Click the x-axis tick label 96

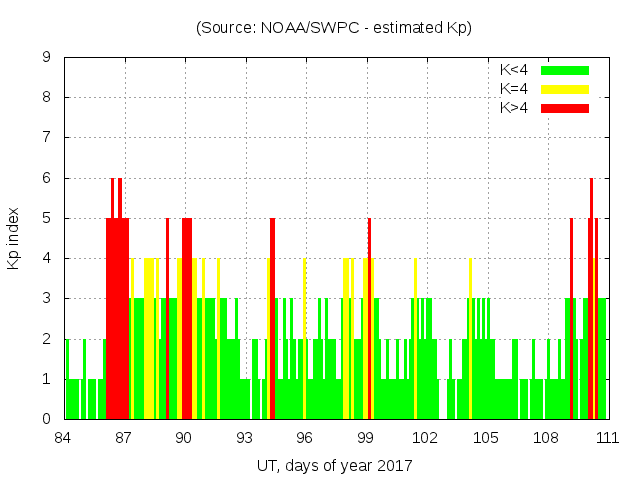(x=304, y=437)
